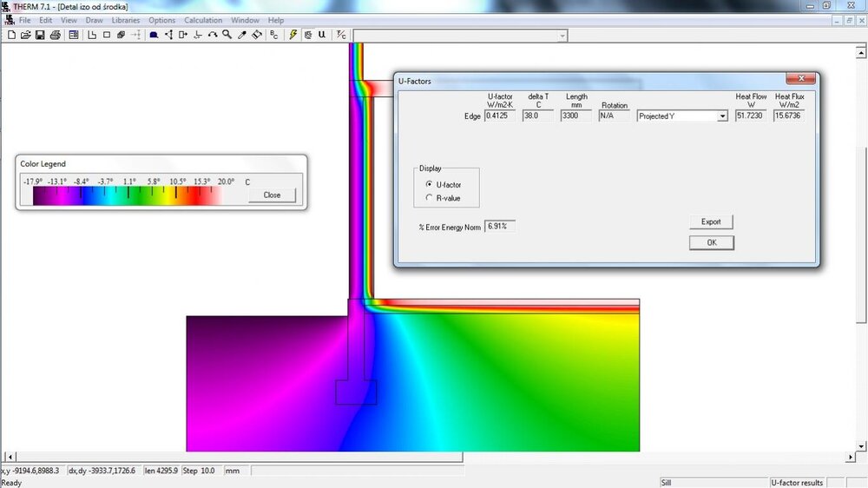This screenshot has height=488, width=868.
Task: Click the magnifier Zoom tool
Action: point(227,35)
